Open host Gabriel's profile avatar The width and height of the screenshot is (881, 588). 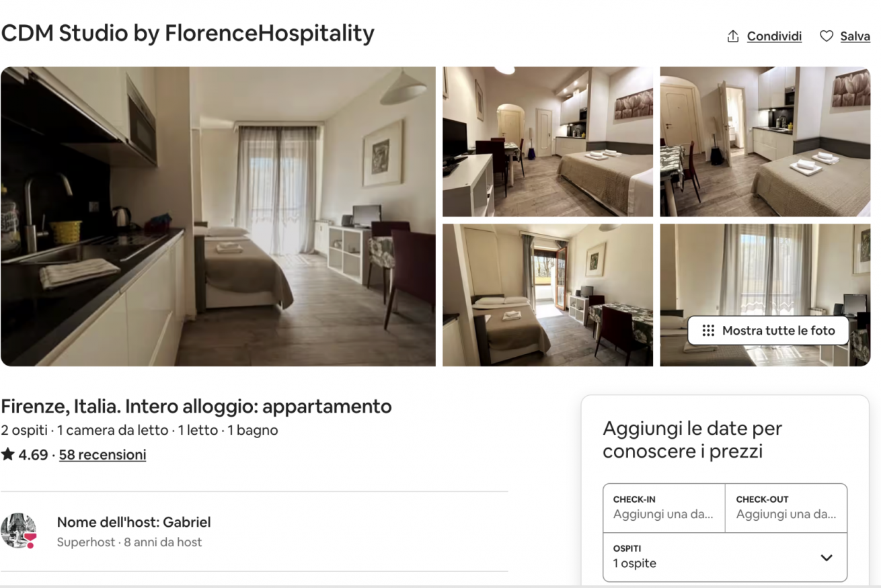[18, 531]
